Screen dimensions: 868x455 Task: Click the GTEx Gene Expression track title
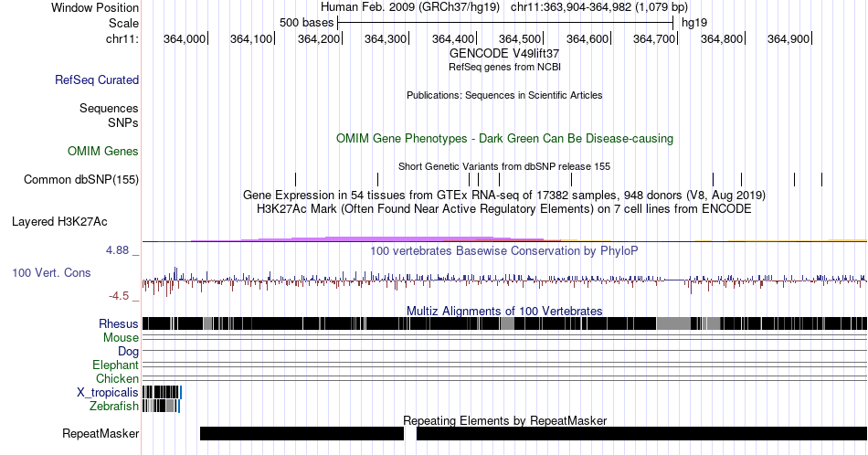504,195
